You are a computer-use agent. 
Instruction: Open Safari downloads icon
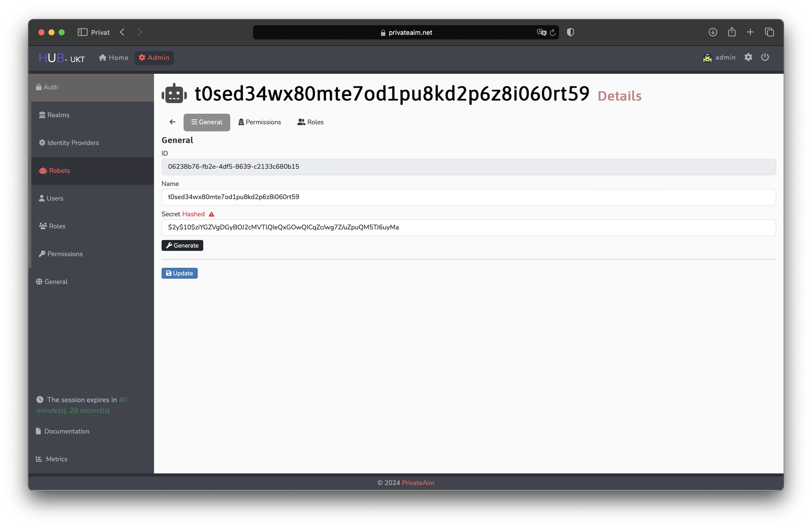click(713, 32)
